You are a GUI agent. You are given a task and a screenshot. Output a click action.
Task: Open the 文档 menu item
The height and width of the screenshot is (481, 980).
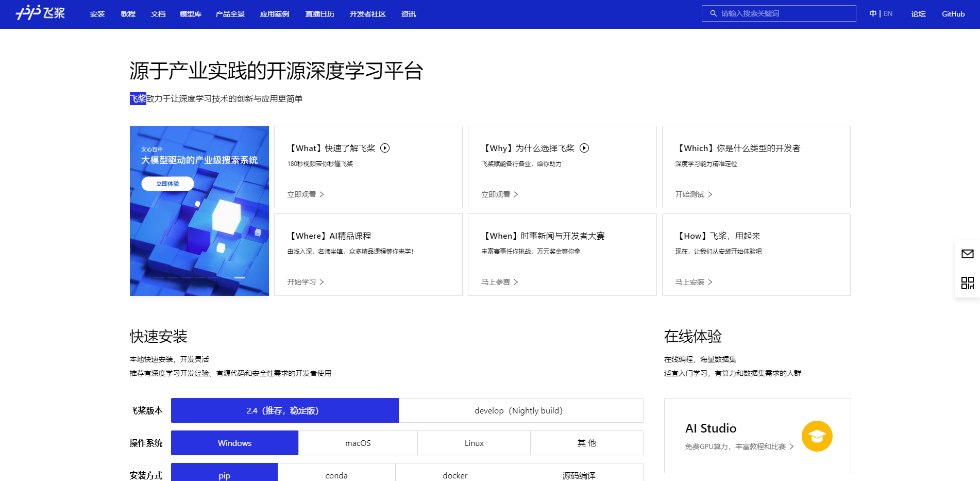158,14
